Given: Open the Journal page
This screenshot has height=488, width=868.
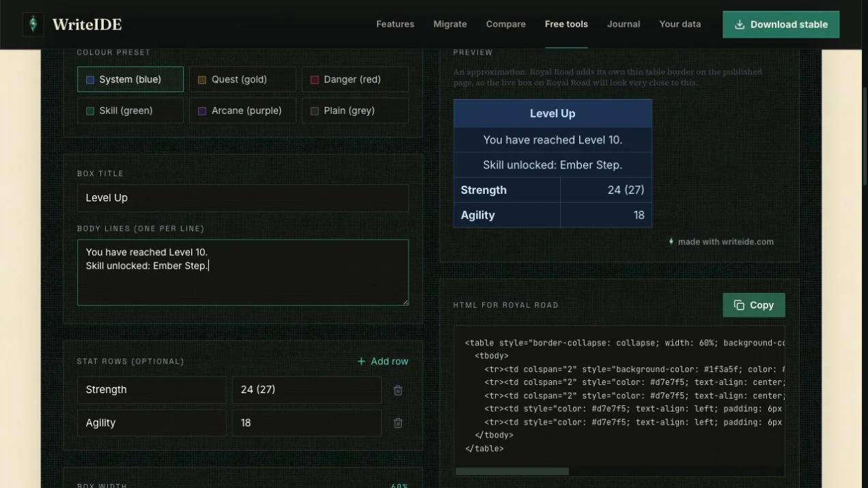Looking at the screenshot, I should tap(624, 24).
